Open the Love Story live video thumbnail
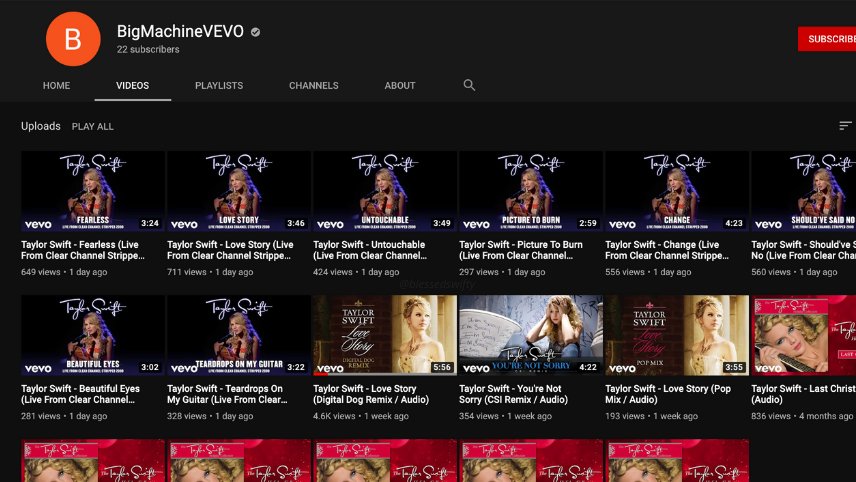 click(x=239, y=191)
